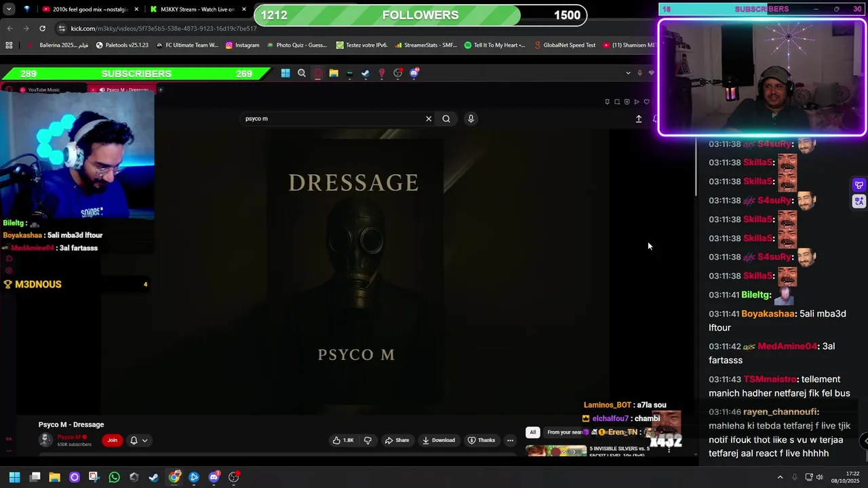Close the M3KKY Stream tab
This screenshot has height=488, width=868.
(244, 9)
